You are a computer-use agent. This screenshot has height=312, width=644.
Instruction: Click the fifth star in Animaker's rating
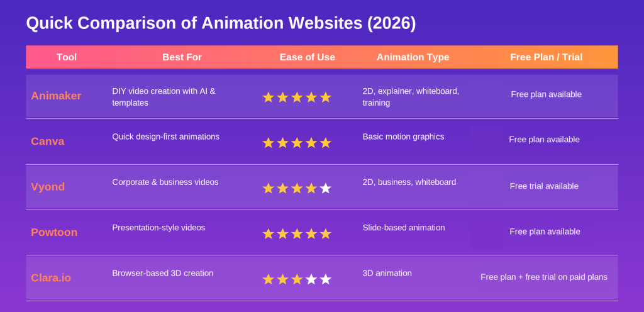point(325,97)
